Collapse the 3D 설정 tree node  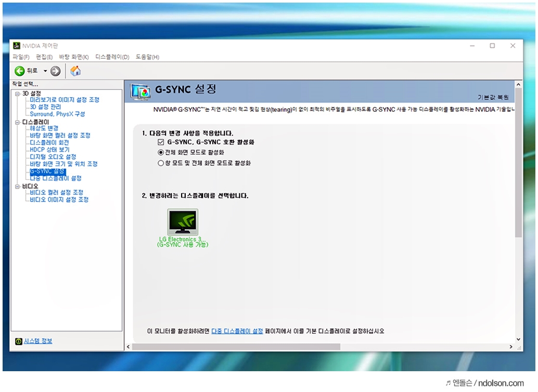(17, 94)
